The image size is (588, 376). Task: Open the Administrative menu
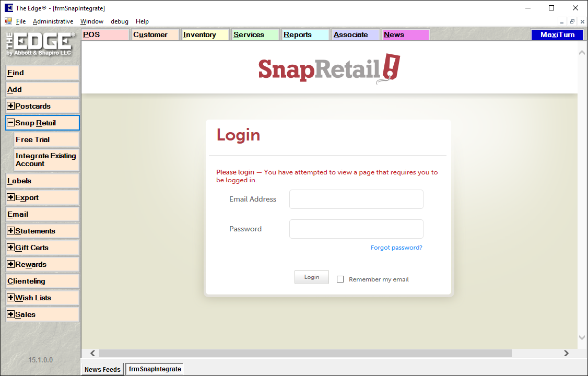click(53, 21)
